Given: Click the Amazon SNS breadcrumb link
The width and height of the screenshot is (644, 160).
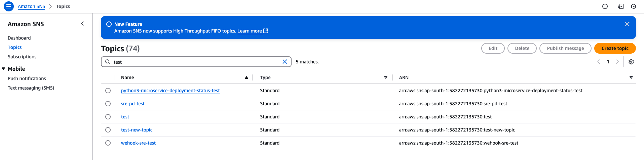Looking at the screenshot, I should (x=31, y=6).
